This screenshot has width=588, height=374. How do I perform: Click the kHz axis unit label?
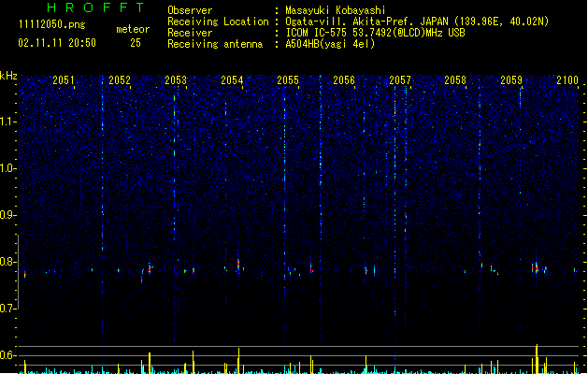click(8, 76)
